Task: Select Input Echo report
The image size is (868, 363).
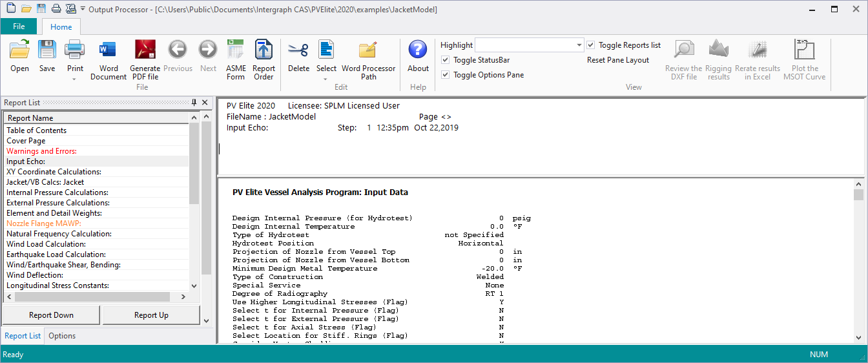Action: point(96,161)
